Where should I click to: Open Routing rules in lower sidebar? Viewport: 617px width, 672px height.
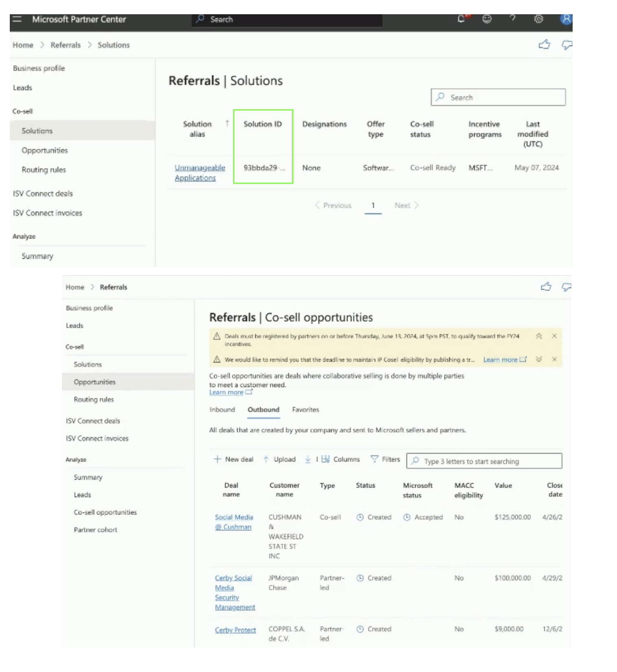94,399
